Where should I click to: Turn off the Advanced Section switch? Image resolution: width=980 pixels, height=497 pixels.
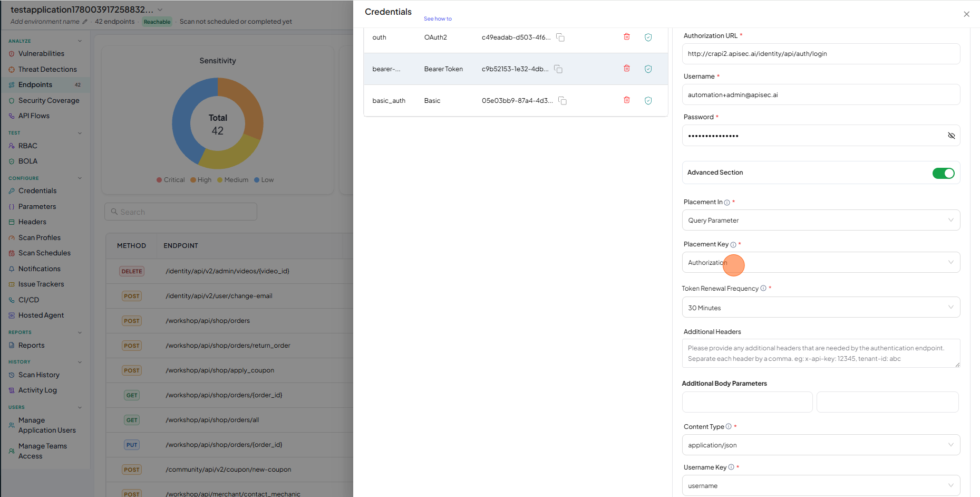click(943, 173)
